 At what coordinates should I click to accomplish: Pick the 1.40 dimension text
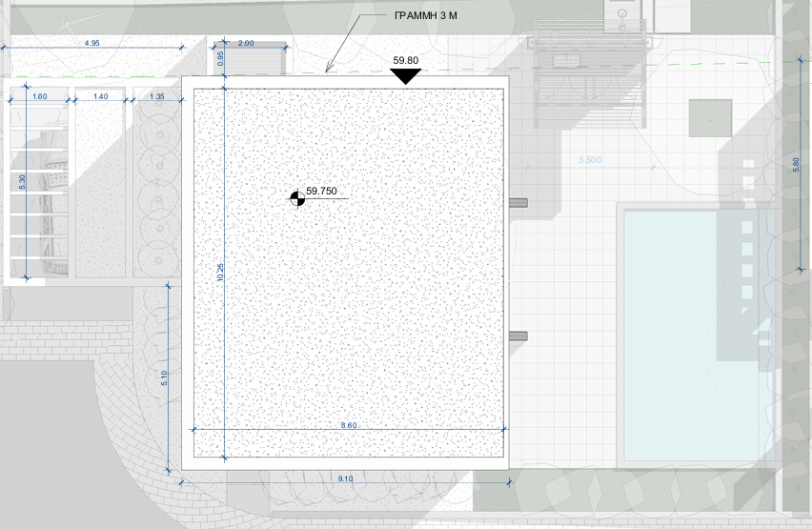pos(100,96)
